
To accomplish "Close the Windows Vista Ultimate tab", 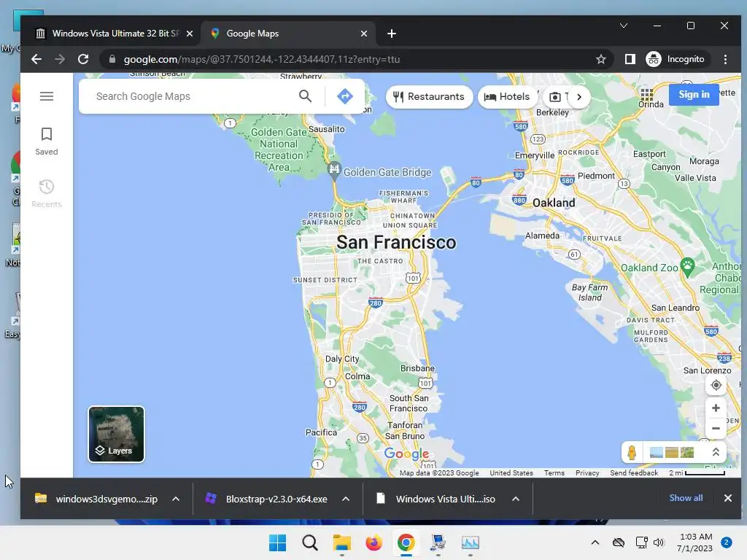I will (x=190, y=34).
